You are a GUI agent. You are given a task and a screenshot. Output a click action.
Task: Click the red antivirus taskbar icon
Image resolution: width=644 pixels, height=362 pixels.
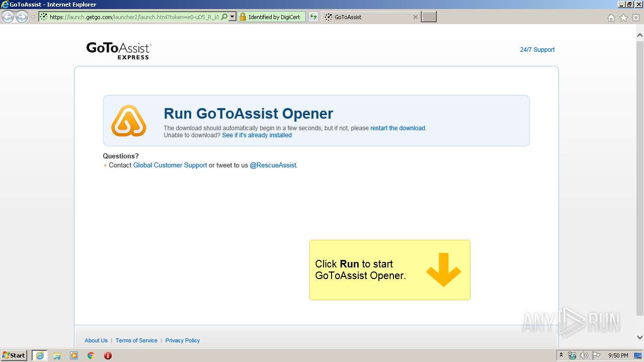108,355
